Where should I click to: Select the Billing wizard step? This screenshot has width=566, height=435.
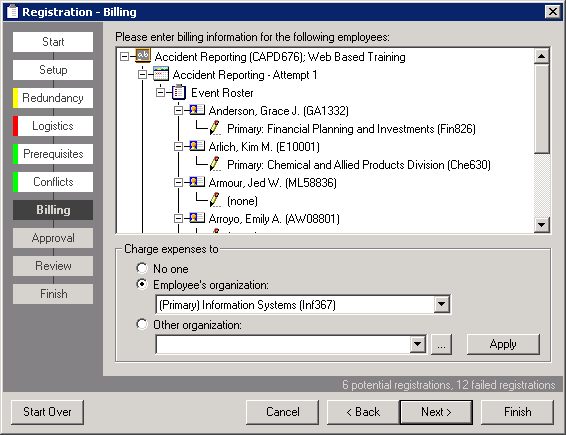coord(53,210)
